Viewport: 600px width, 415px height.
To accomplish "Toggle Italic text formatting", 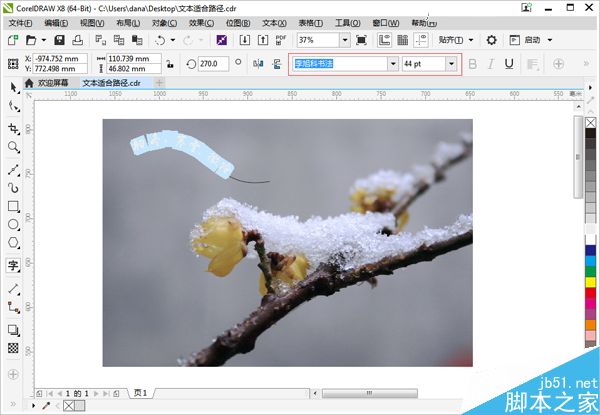I will pos(491,64).
